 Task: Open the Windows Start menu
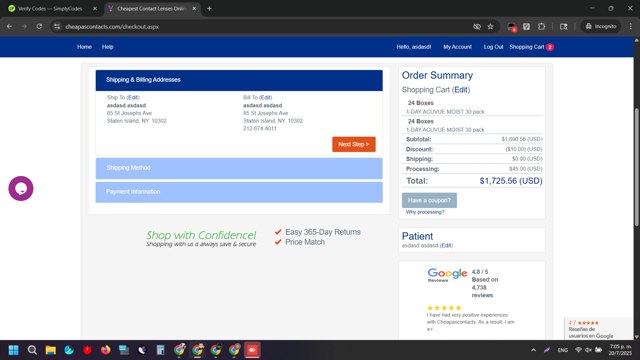(x=13, y=350)
